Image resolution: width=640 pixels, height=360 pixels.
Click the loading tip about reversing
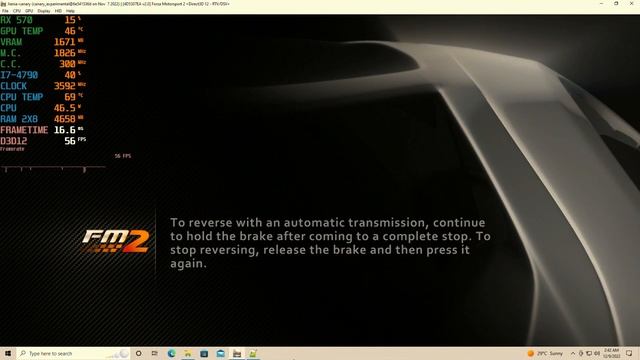tap(330, 243)
